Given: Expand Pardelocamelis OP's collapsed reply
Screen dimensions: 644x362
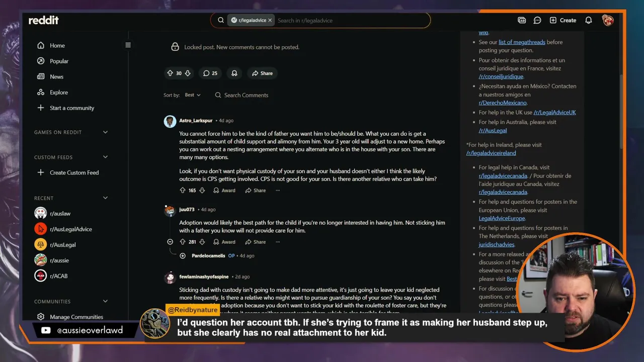Looking at the screenshot, I should coord(183,256).
